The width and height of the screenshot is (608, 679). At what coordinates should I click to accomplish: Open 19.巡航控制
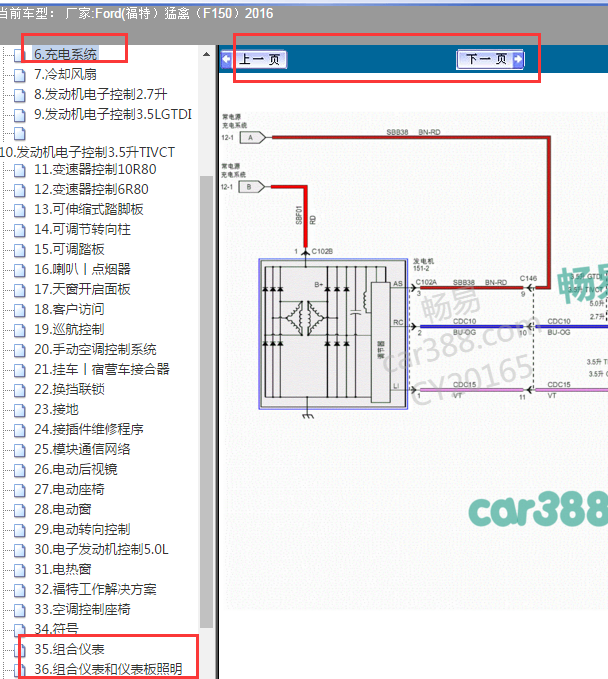[69, 329]
